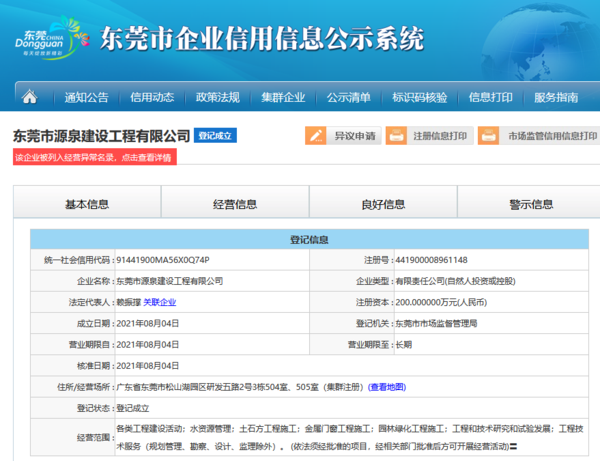Screen dimensions: 600x461
Task: Open the 信用动态 menu item
Action: [152, 98]
